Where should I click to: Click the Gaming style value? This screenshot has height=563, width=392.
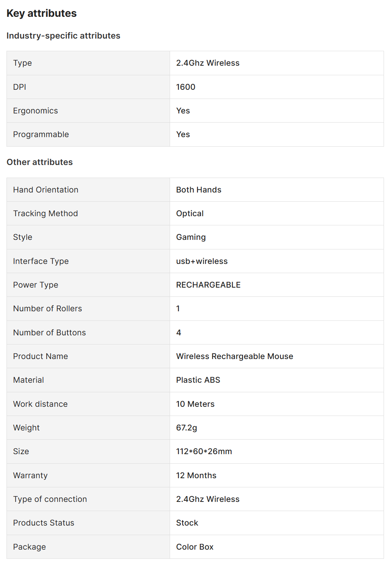(x=191, y=237)
